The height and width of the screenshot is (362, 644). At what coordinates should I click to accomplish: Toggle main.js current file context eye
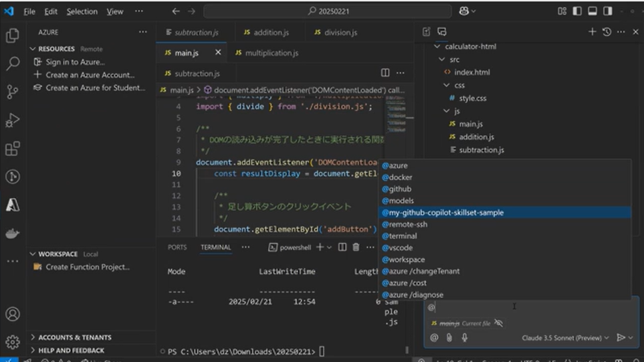(x=499, y=323)
